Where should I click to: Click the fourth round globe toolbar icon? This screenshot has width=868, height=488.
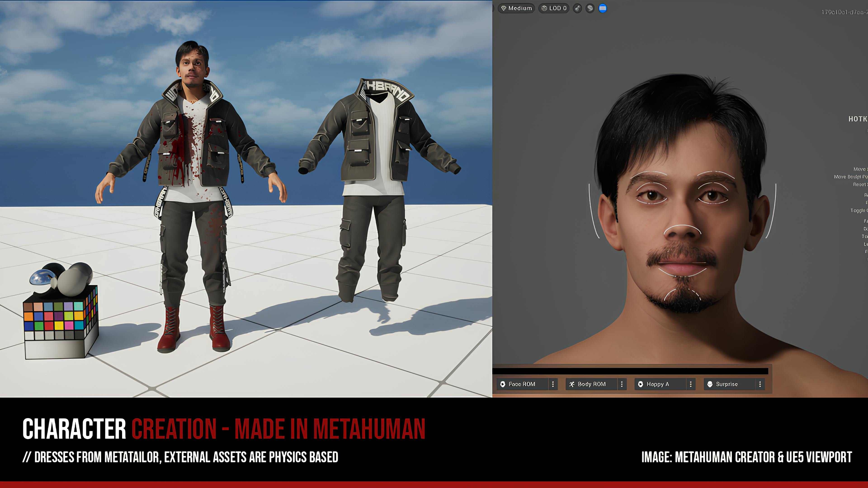pos(590,8)
